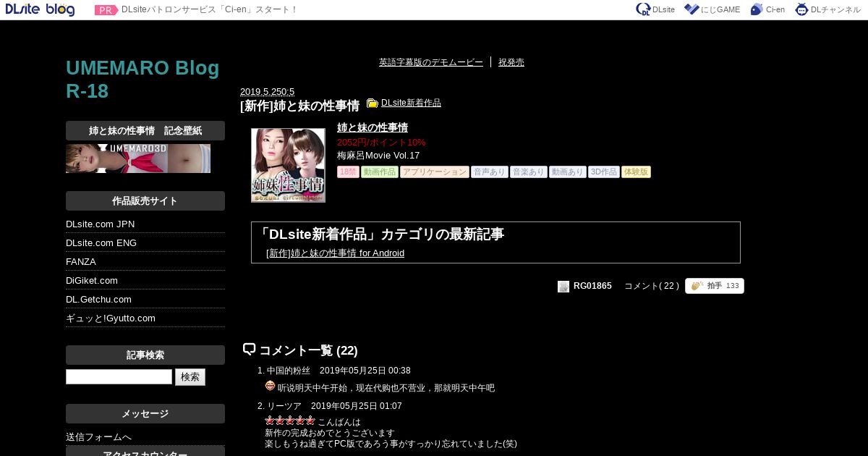Click the PR badge icon
The image size is (868, 456).
(x=106, y=10)
